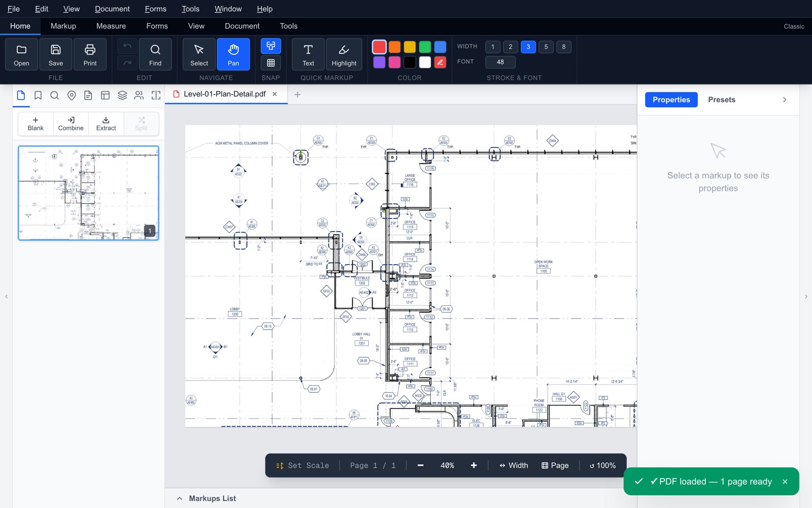Open a file with the Open button

click(x=21, y=54)
